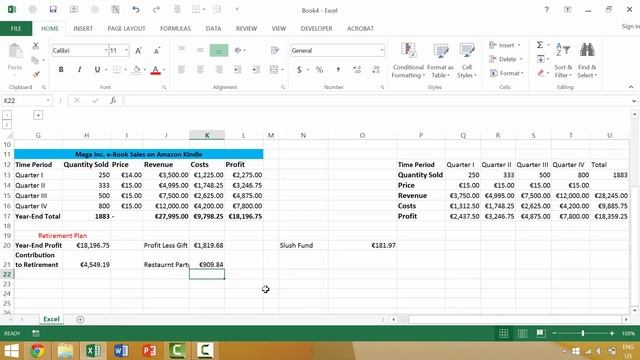This screenshot has height=360, width=640.
Task: Switch to the FORMULAS tab
Action: [175, 29]
